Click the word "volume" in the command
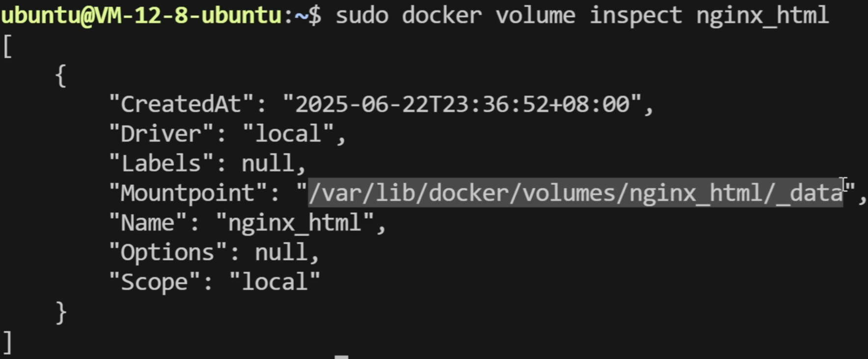Screen dimensions: 868x359 pyautogui.click(x=535, y=15)
